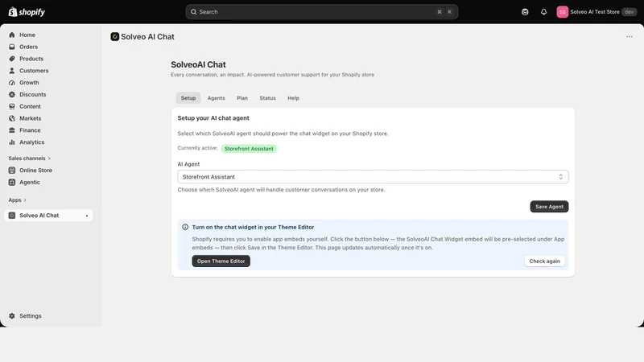Click the 'SolveoAI Chat' page title
Screen dimensions: 644x362
(x=198, y=64)
